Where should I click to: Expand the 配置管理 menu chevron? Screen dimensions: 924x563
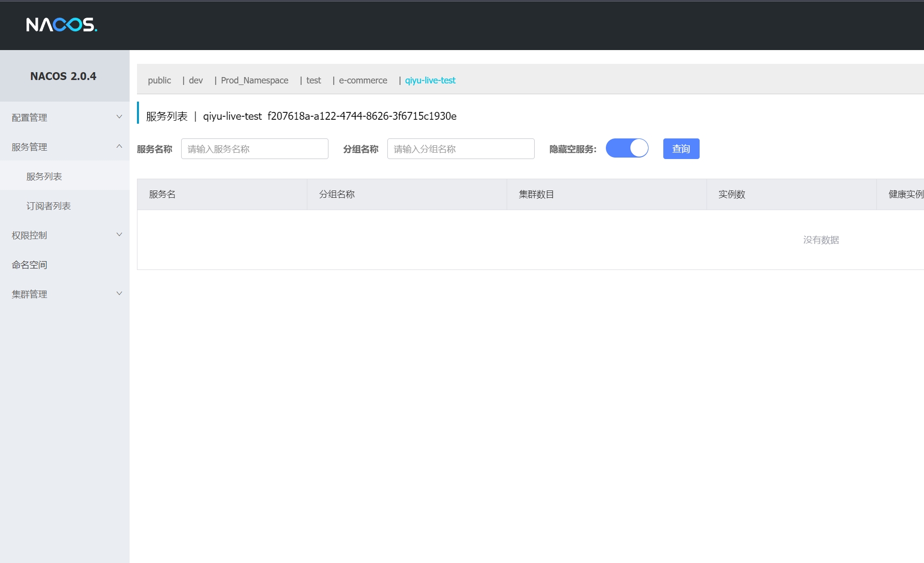(119, 117)
